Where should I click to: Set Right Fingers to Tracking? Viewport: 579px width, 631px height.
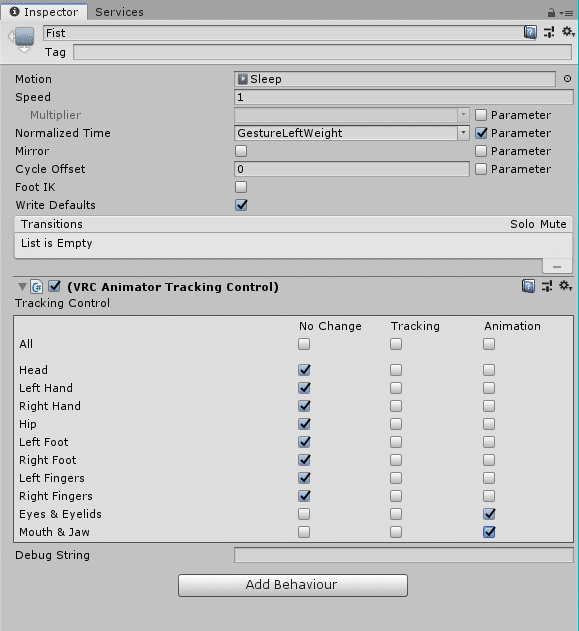tap(396, 496)
